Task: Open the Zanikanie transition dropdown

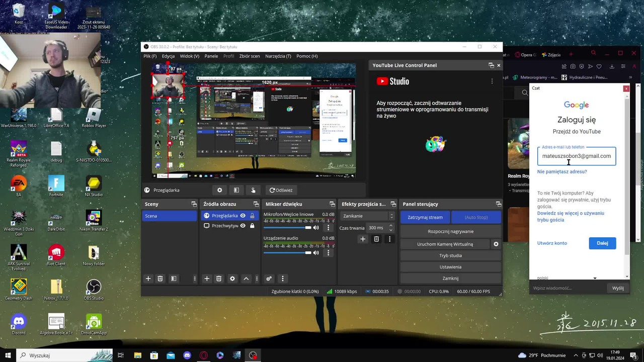Action: [x=367, y=216]
